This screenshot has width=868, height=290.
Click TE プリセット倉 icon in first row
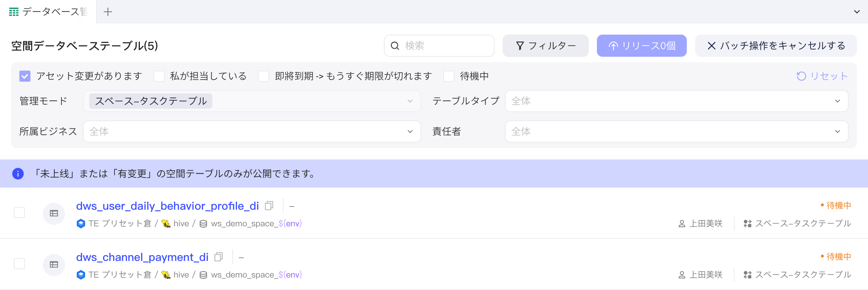(x=81, y=224)
